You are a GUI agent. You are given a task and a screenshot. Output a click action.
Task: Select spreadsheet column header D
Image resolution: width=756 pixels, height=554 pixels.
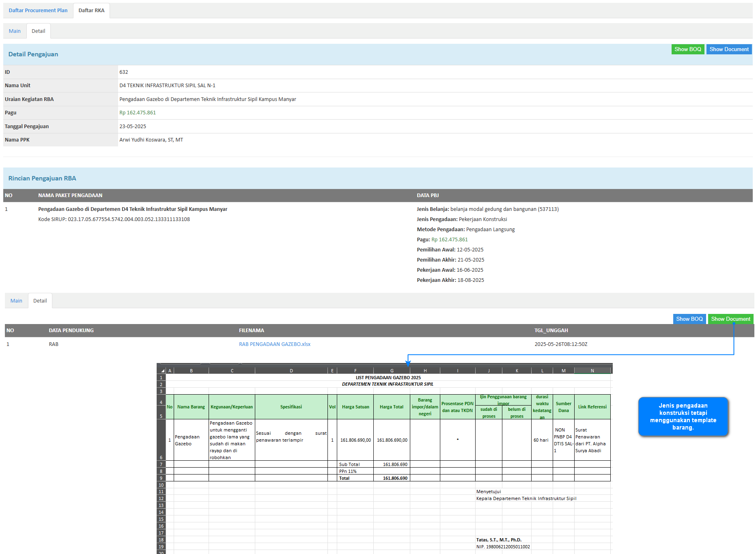tap(291, 371)
